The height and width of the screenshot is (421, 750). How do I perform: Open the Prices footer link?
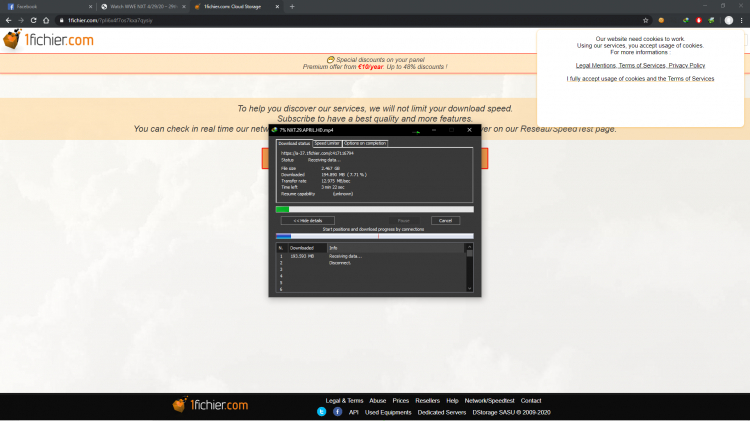tap(401, 400)
